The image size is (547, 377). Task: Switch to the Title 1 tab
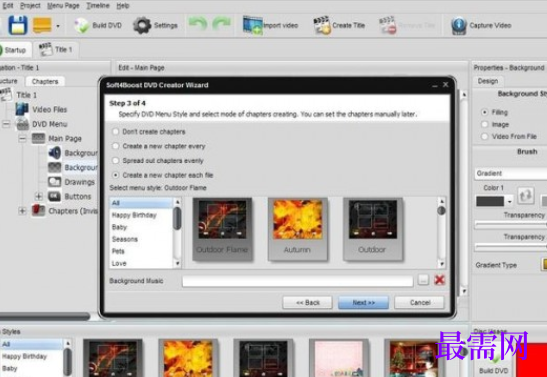pyautogui.click(x=56, y=50)
